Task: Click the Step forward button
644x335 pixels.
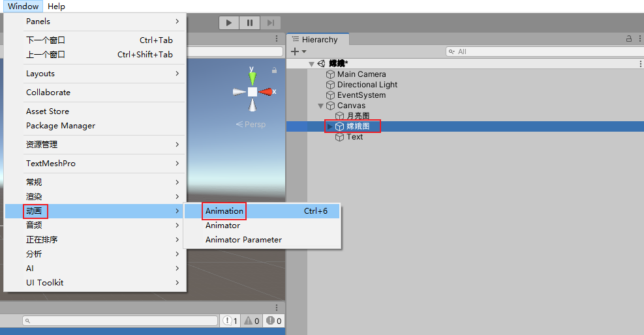Action: coord(270,23)
